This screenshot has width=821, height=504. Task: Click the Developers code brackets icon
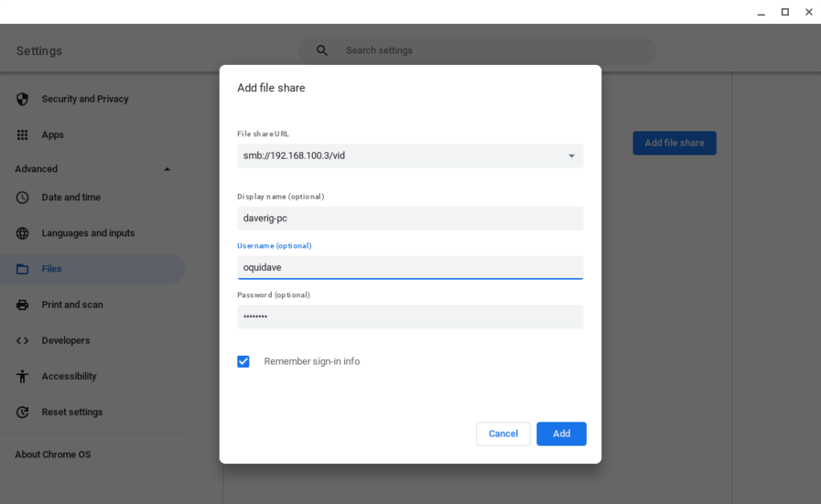coord(22,341)
